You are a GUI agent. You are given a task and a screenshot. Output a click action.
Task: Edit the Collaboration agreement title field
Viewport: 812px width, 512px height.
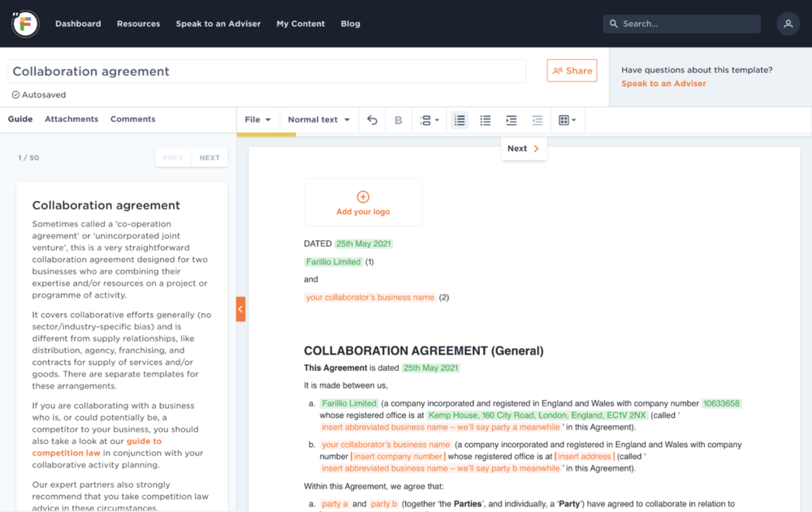[x=266, y=71]
